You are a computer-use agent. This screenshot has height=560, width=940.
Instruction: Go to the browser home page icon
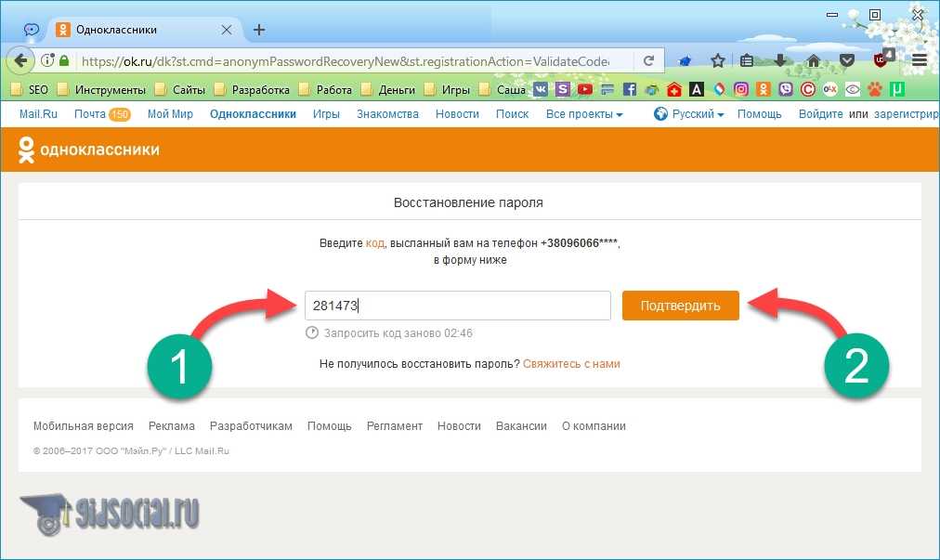click(814, 61)
